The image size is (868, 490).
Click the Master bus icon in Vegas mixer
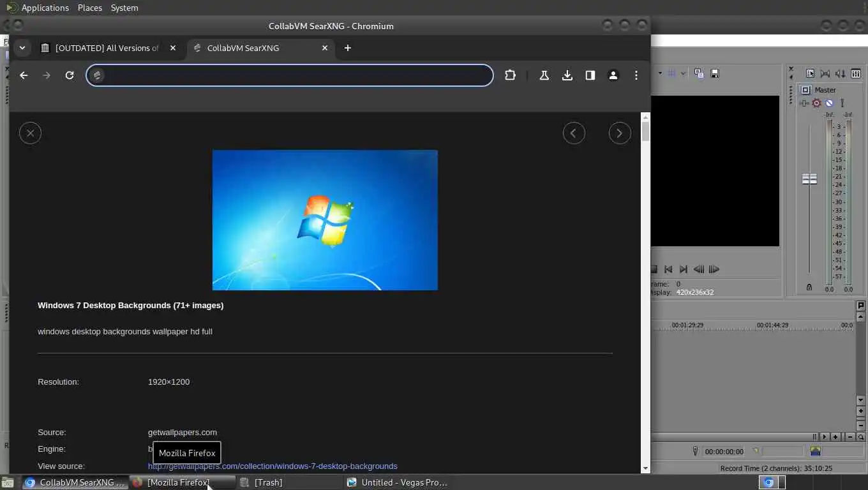(805, 90)
